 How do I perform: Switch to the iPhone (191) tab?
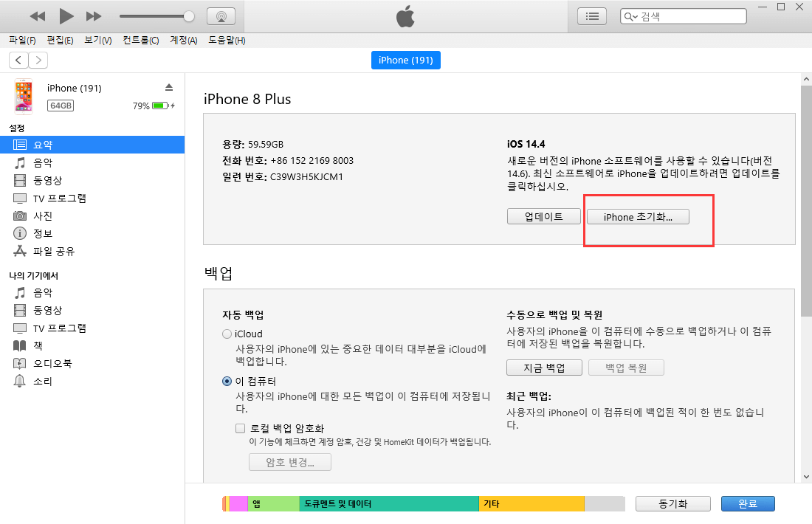(x=405, y=60)
